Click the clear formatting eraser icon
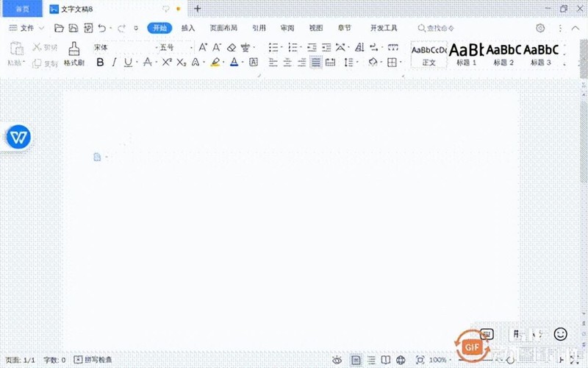Image resolution: width=588 pixels, height=368 pixels. 232,47
